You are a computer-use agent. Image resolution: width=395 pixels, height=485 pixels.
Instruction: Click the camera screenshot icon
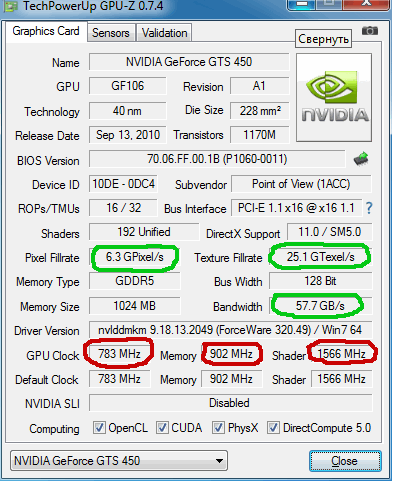[370, 31]
